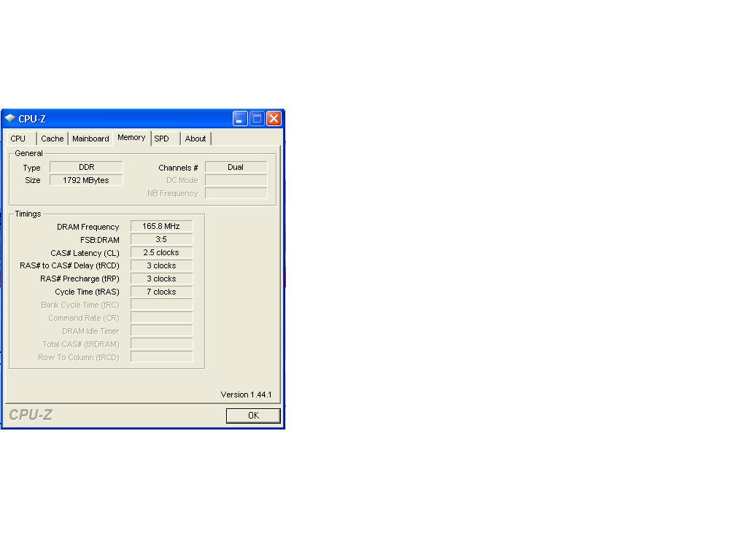
Task: Click the empty NB Frequency field
Action: [x=236, y=192]
